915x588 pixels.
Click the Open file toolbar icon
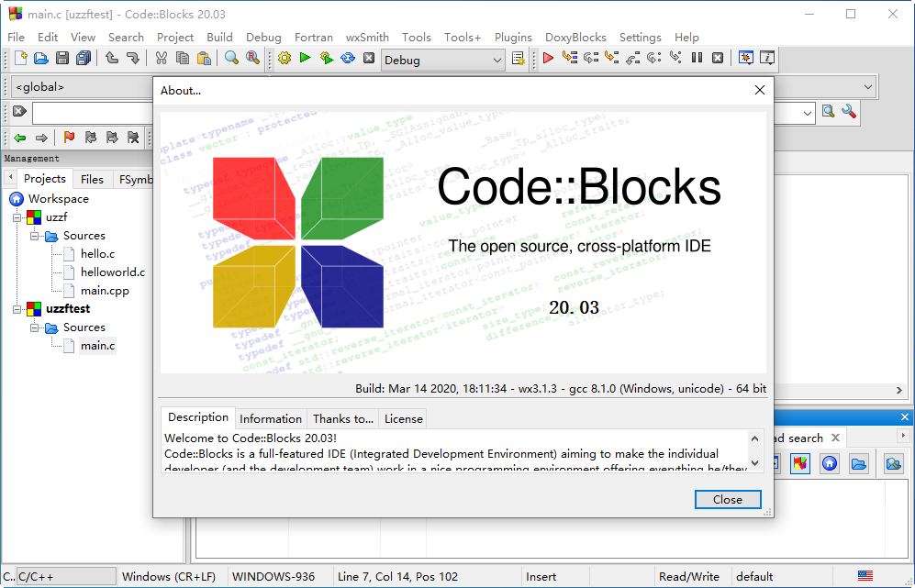click(41, 58)
